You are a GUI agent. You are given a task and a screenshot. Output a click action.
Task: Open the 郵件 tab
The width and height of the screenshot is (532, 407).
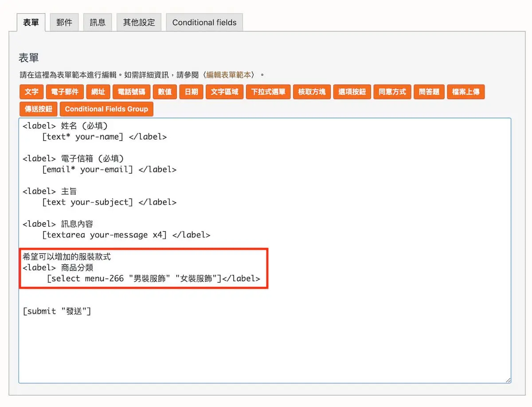coord(64,22)
